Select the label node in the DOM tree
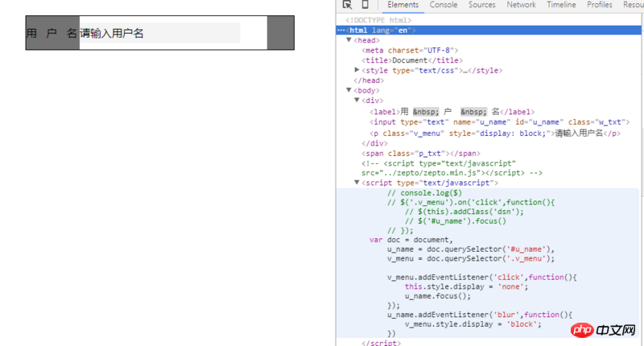 click(452, 112)
